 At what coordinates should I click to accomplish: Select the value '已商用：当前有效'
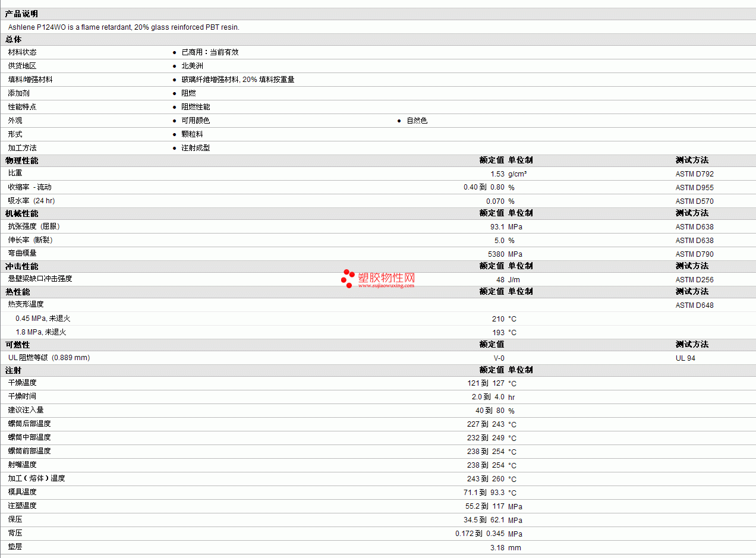(210, 52)
